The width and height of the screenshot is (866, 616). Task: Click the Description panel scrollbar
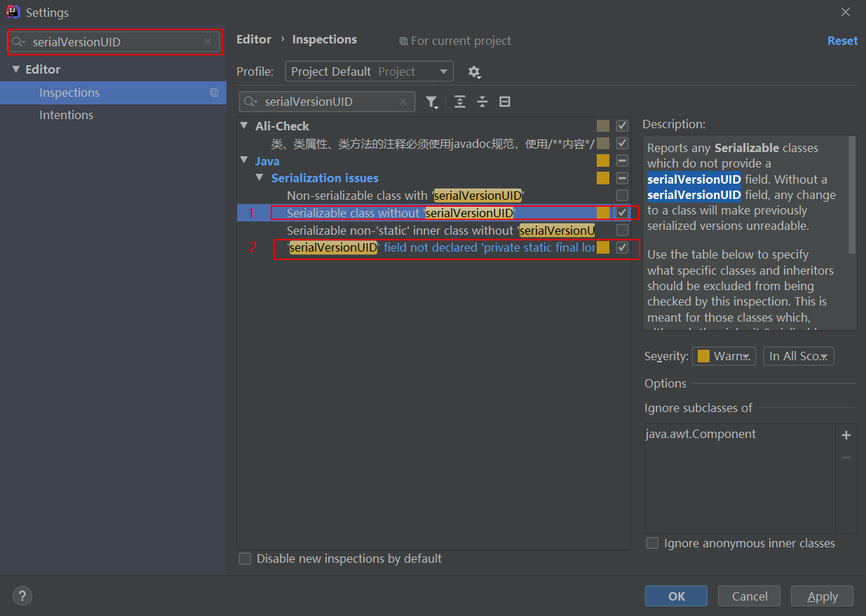point(853,195)
